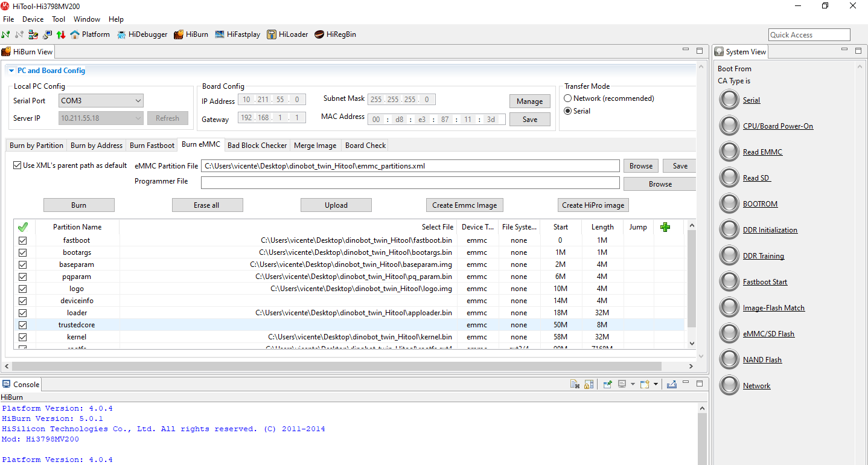Viewport: 868px width, 465px height.
Task: Collapse the PC and Board Config section
Action: click(x=11, y=71)
